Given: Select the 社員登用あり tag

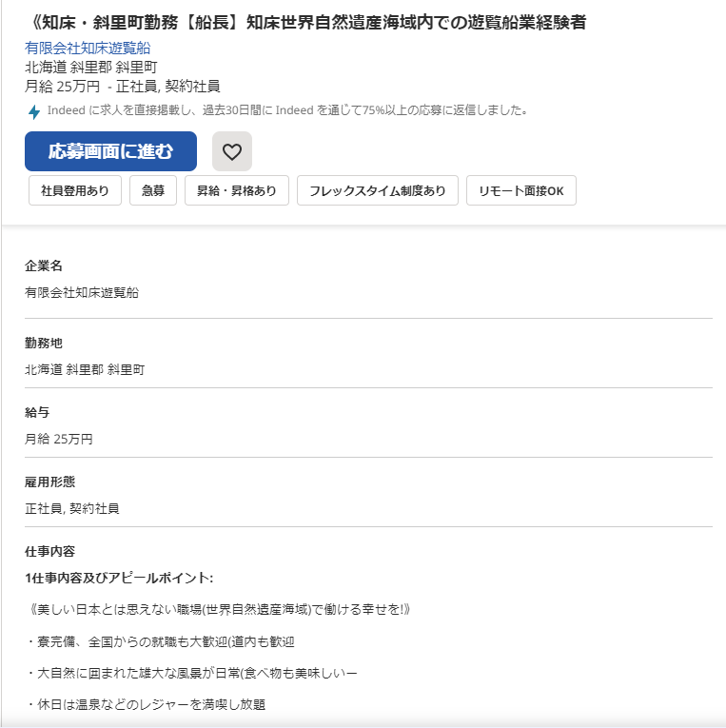Looking at the screenshot, I should coord(75,190).
